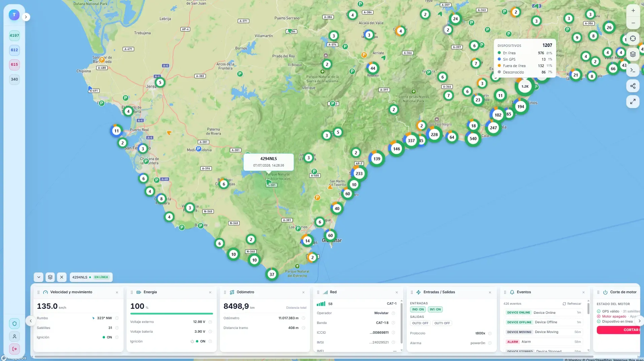Toggle the IN1: ON input badge
The image size is (644, 361).
click(435, 309)
